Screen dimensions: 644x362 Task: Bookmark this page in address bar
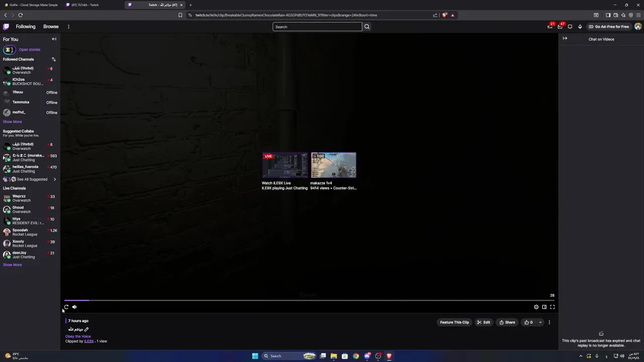[x=180, y=15]
